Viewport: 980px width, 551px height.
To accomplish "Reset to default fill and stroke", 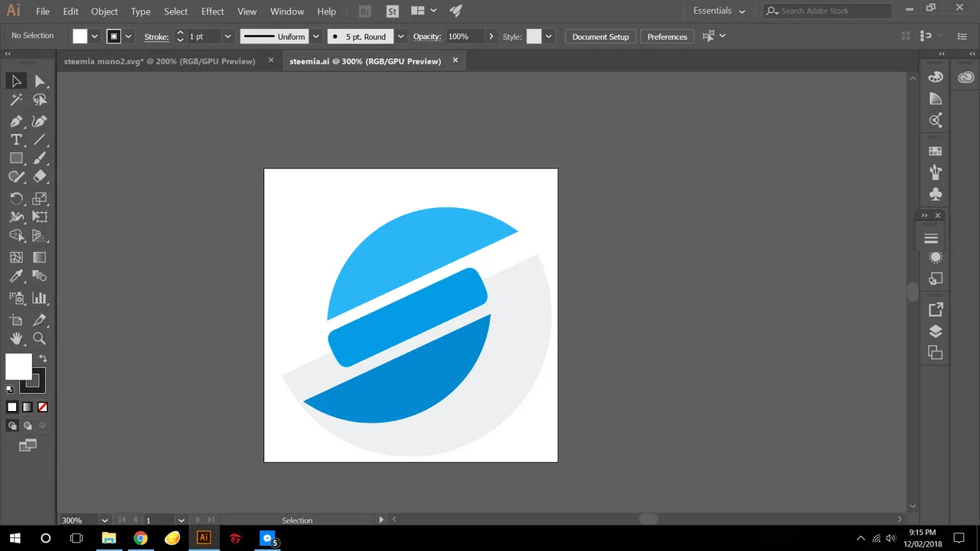I will coord(10,390).
